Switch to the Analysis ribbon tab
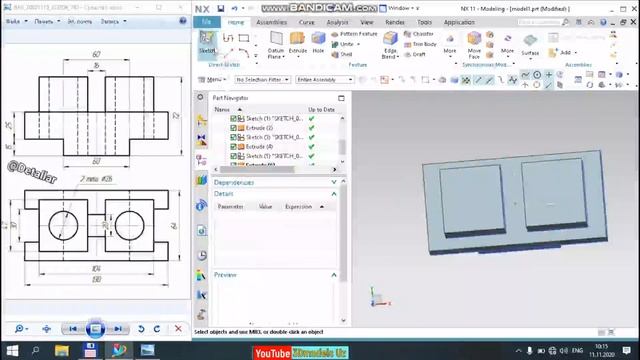 (337, 22)
